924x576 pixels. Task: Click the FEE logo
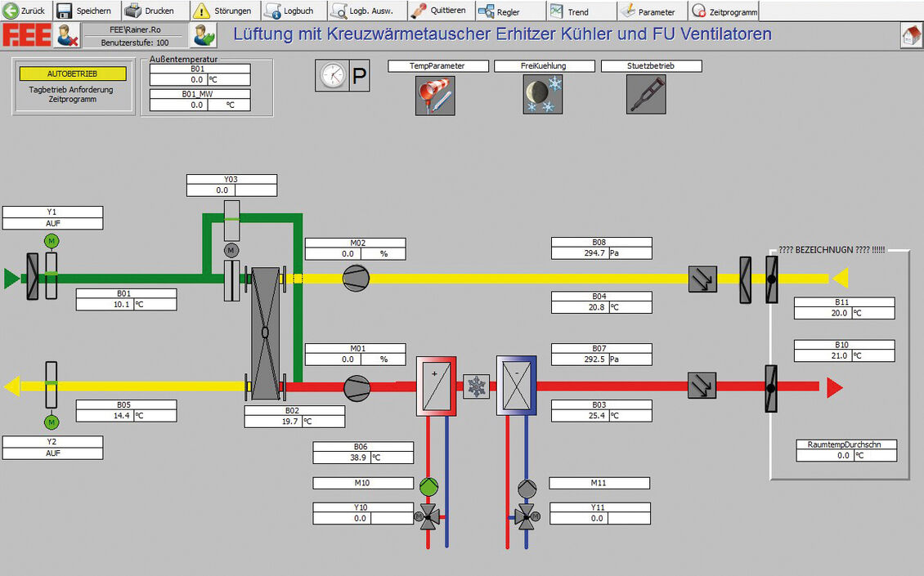tap(26, 35)
